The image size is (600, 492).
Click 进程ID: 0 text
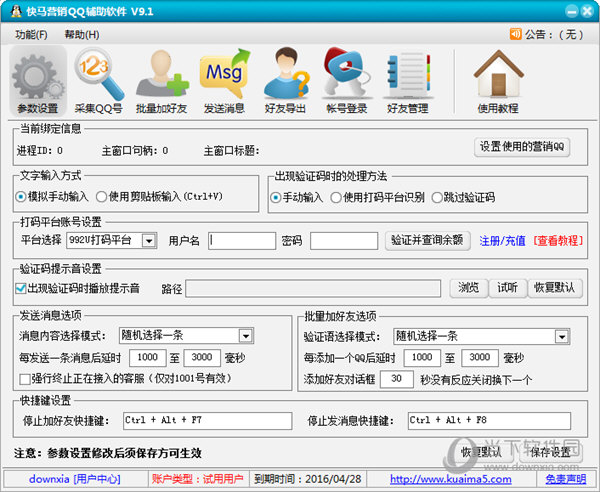tap(40, 151)
